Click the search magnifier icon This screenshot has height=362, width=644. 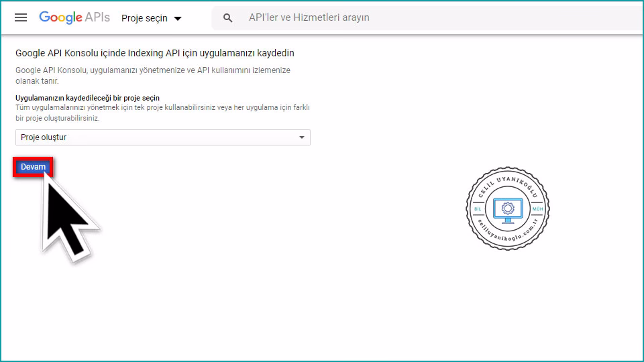click(227, 17)
